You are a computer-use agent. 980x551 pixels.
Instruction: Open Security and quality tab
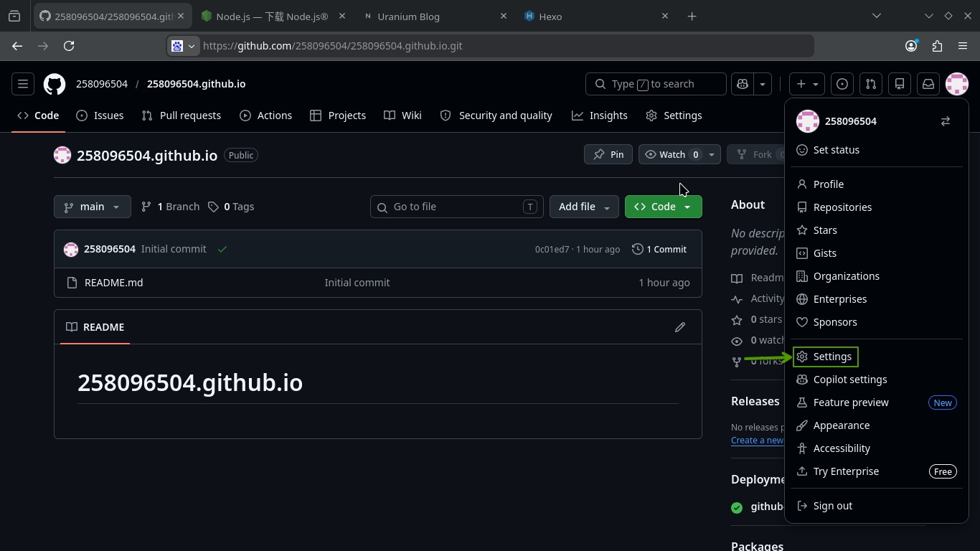(496, 116)
